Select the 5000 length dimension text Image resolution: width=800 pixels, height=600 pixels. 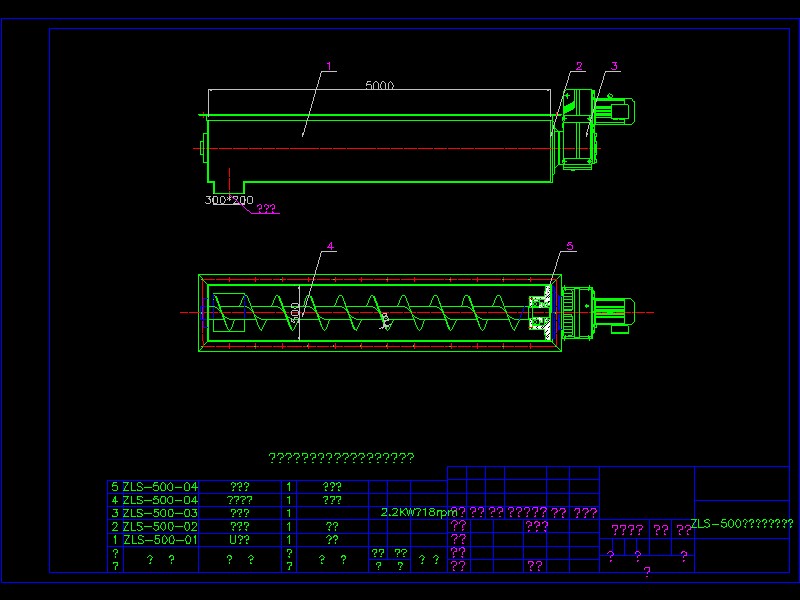pyautogui.click(x=380, y=85)
